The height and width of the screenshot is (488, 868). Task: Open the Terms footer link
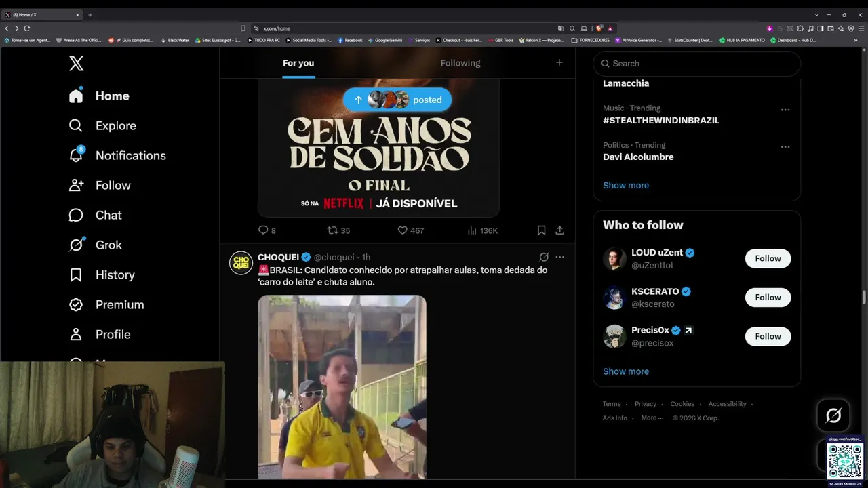(612, 404)
